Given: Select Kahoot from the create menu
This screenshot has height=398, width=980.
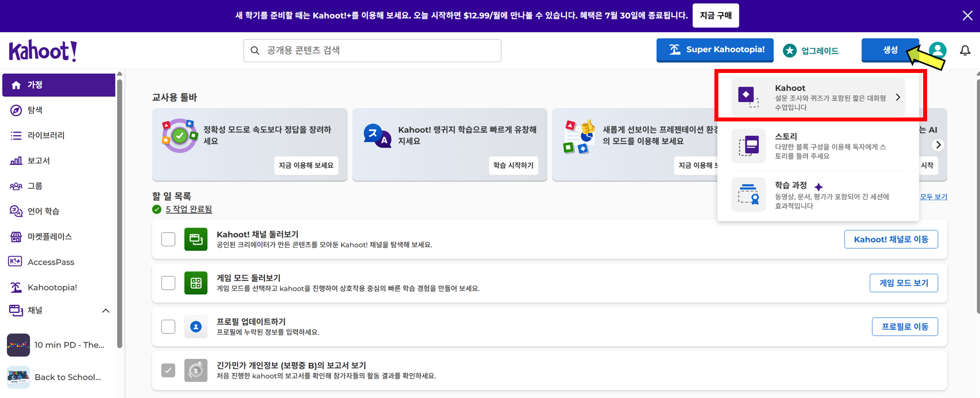Looking at the screenshot, I should (x=818, y=97).
